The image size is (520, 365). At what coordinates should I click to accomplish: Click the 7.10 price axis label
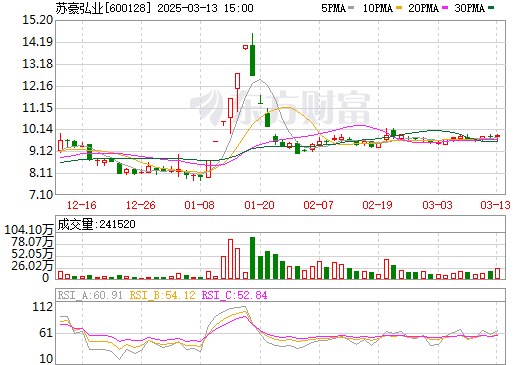[41, 195]
